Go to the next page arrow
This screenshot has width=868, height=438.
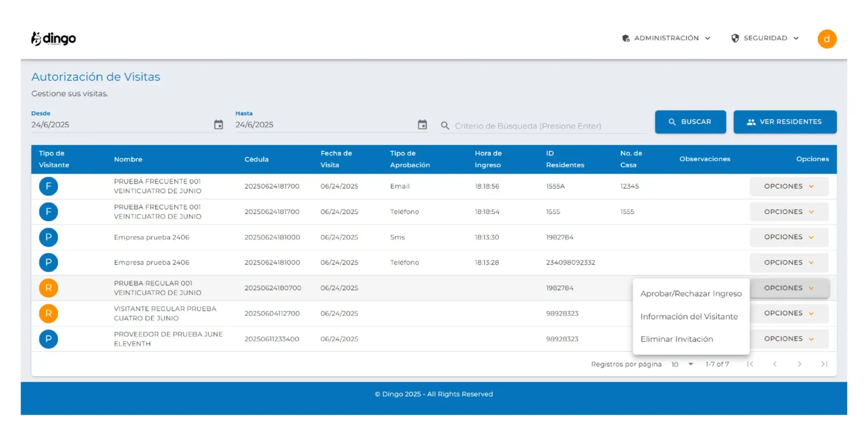[x=799, y=364]
